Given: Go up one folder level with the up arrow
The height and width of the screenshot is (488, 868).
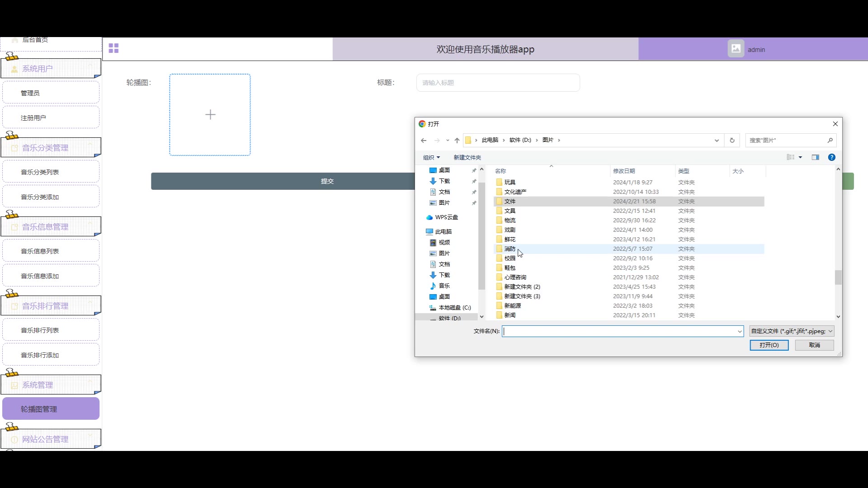Looking at the screenshot, I should (x=457, y=141).
